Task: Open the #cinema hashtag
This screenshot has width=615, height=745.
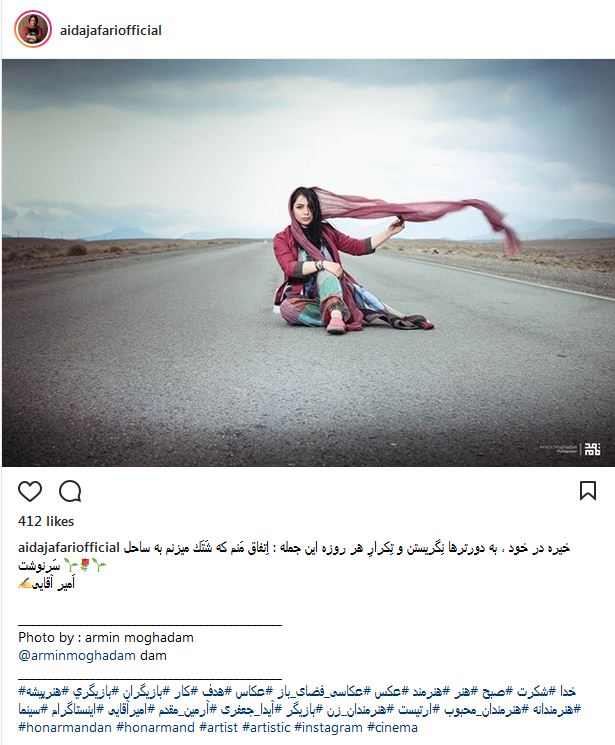Action: click(x=393, y=727)
